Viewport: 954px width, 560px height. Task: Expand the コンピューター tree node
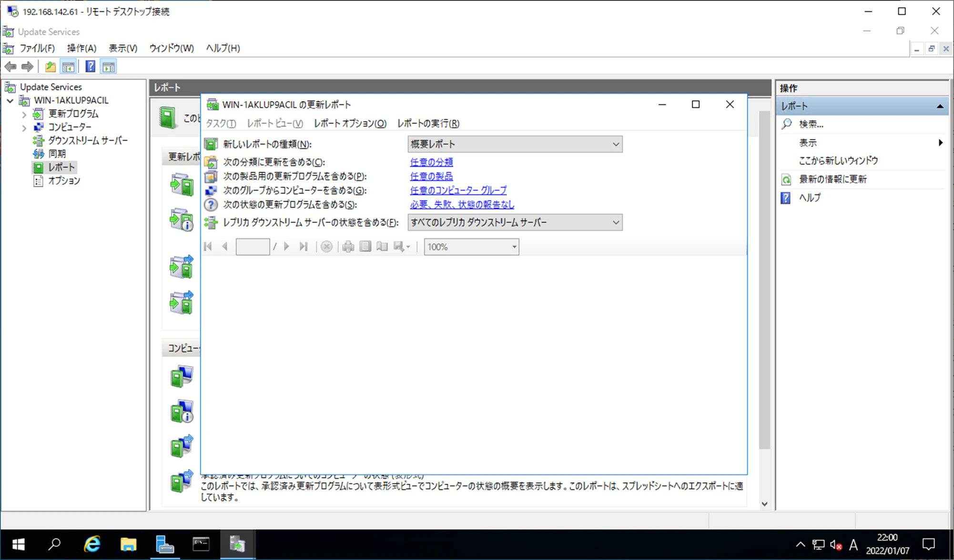pyautogui.click(x=24, y=128)
